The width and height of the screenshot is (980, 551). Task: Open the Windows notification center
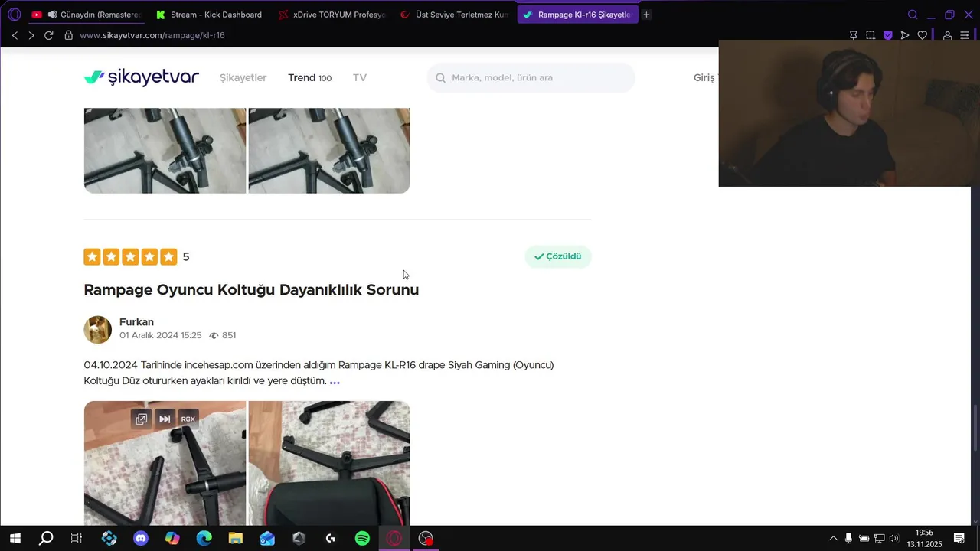[x=959, y=539]
